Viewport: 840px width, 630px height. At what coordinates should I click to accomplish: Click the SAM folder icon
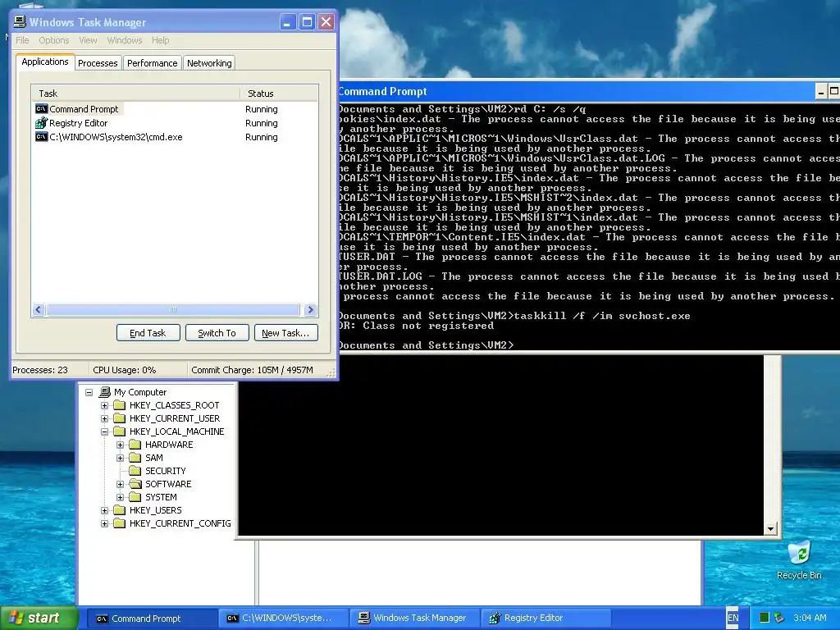point(135,458)
